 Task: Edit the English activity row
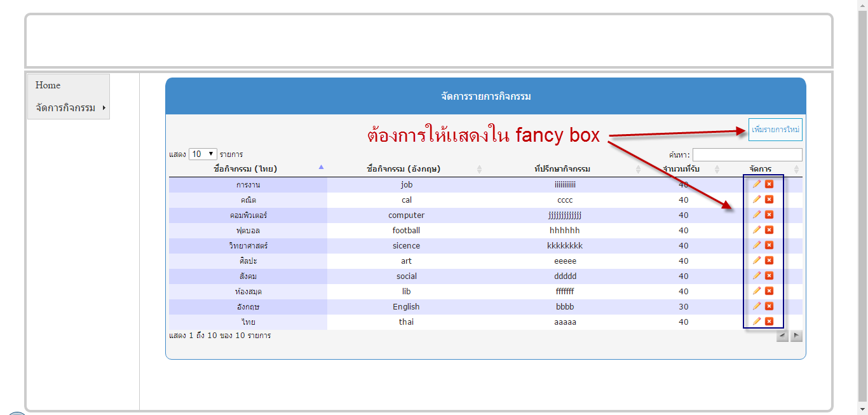756,306
